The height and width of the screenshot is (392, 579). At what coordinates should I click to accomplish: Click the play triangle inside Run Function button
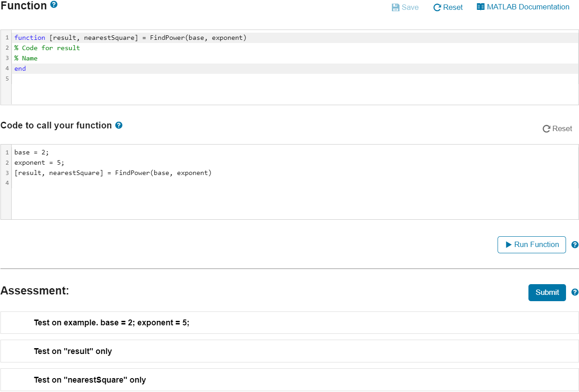508,245
